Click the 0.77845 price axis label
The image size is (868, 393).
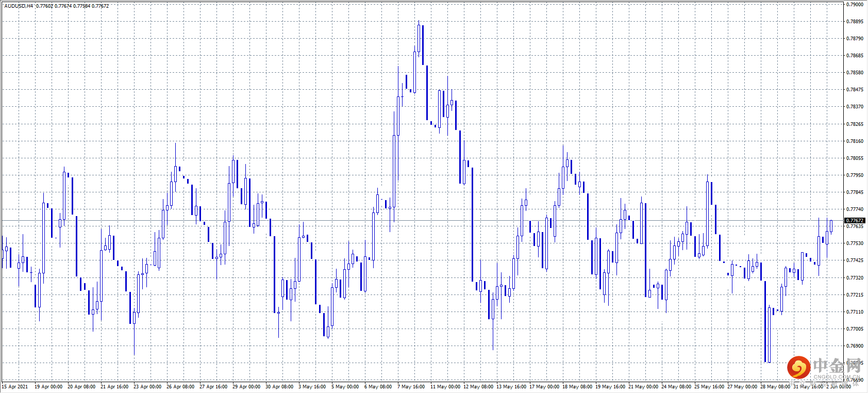tap(855, 192)
